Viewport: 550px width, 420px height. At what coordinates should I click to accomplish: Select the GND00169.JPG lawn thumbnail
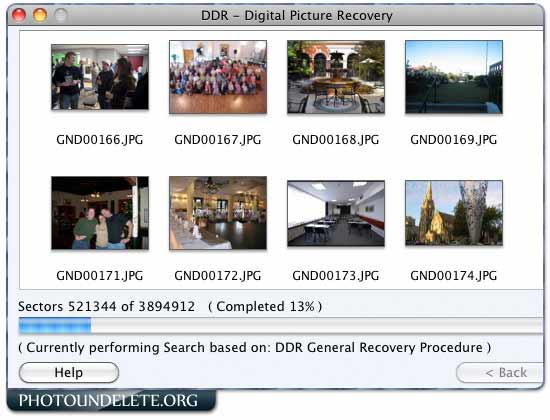[454, 77]
